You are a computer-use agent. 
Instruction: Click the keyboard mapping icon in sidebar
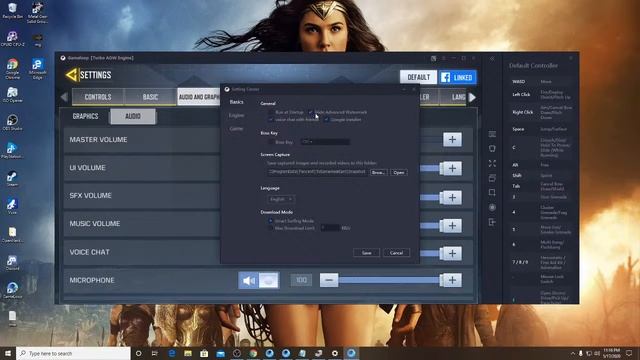[492, 134]
